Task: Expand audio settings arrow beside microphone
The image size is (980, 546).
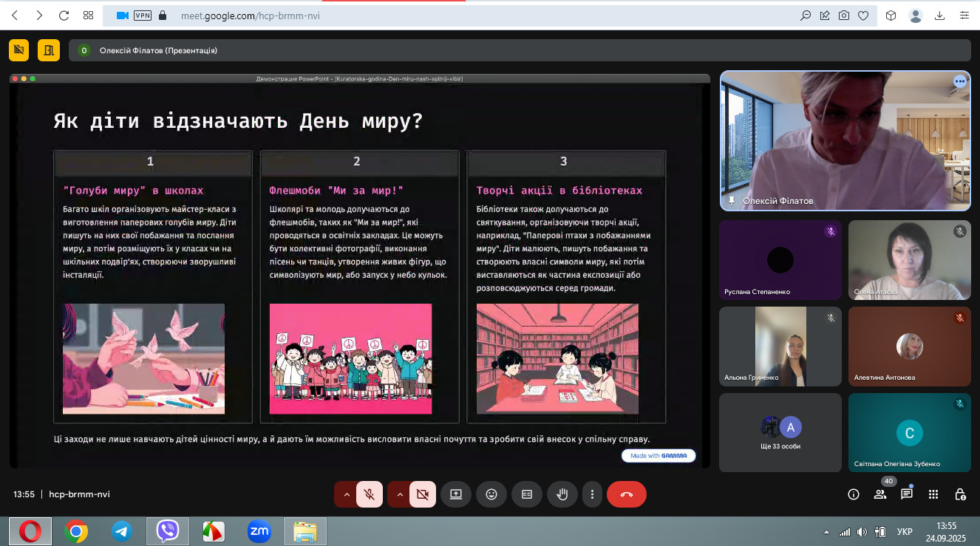Action: tap(346, 494)
